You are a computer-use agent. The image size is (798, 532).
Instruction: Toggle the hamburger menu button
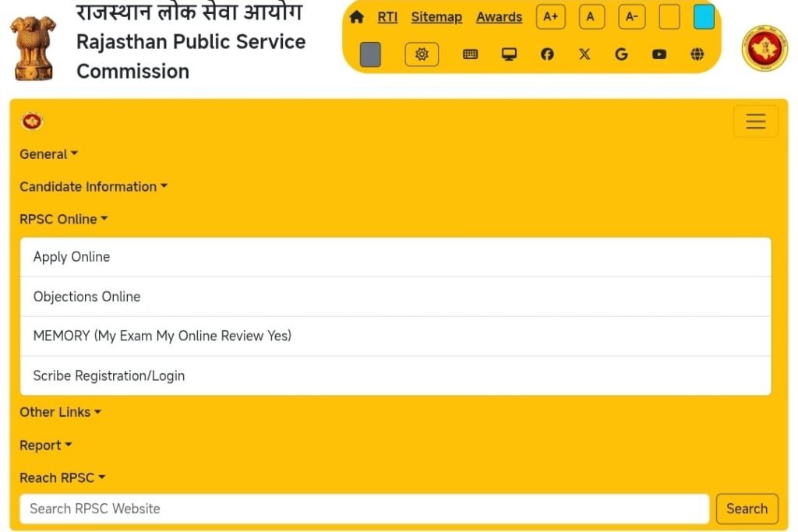coord(755,122)
